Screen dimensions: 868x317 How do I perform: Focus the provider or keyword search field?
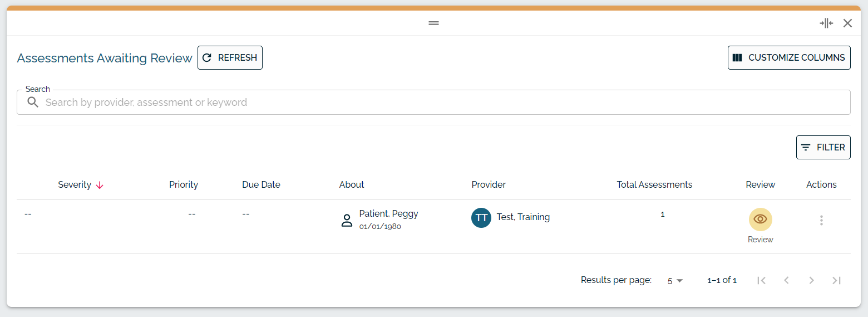[x=433, y=103]
